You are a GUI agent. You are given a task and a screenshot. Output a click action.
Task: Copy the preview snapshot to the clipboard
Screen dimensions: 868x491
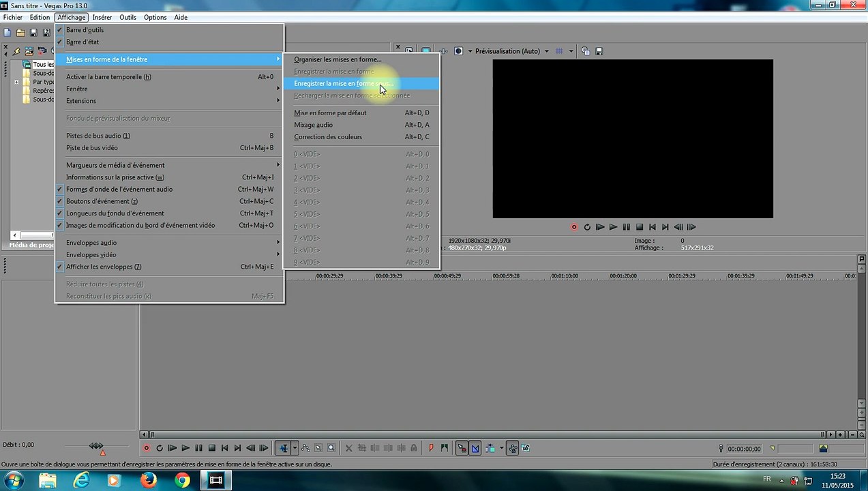point(586,51)
